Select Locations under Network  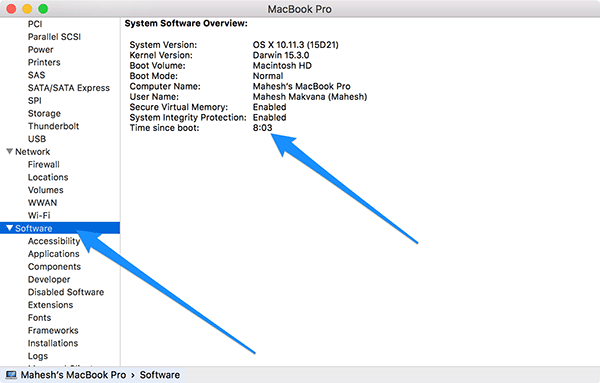[48, 177]
